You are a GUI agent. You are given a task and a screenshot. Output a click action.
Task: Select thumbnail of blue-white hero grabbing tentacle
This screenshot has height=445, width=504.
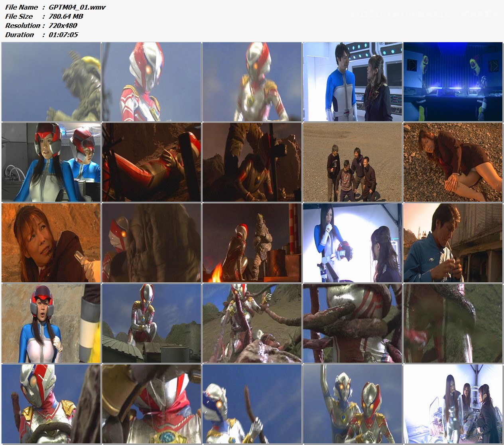pyautogui.click(x=252, y=404)
